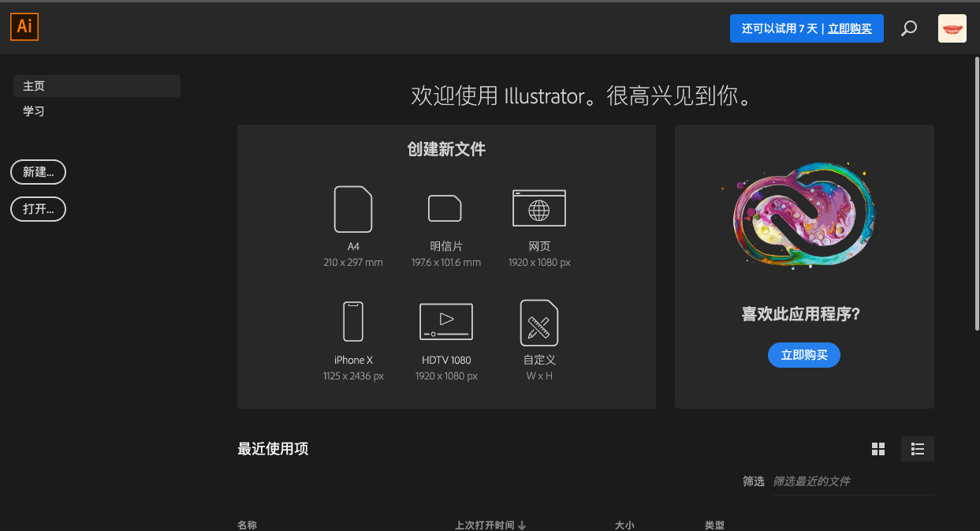Screen dimensions: 980x531
Task: Sort by 大小 column header
Action: [624, 525]
